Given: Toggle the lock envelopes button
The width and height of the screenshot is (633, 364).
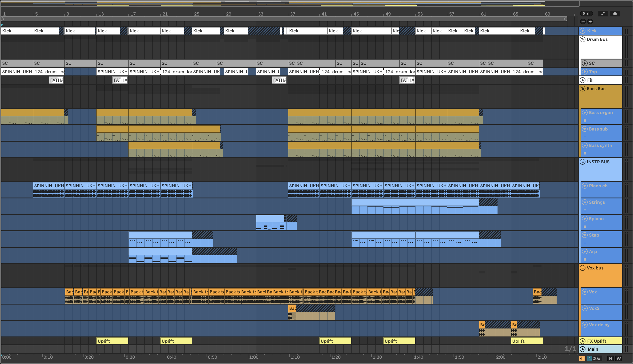Looking at the screenshot, I should (615, 14).
